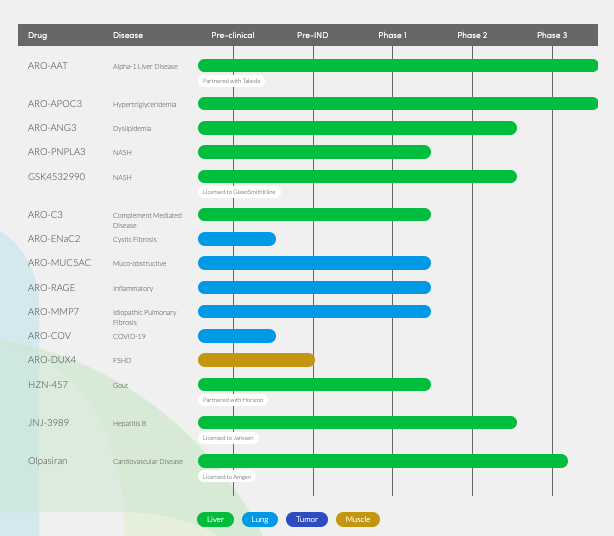Click the Muco-obstructive disease text
This screenshot has height=536, width=614.
(139, 263)
